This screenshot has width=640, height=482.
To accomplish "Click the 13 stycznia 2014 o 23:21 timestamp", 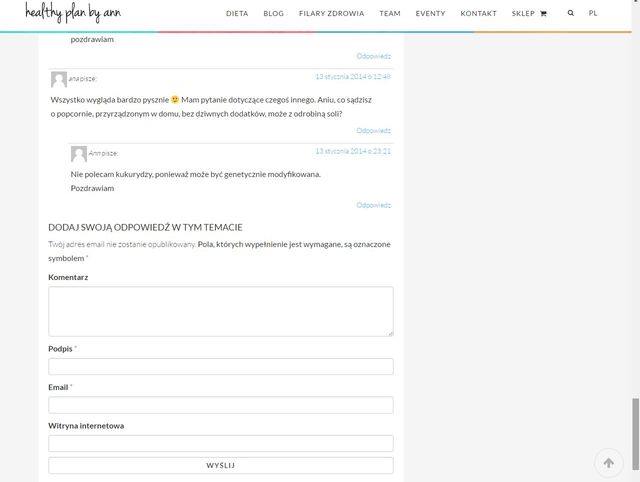I will tap(352, 151).
